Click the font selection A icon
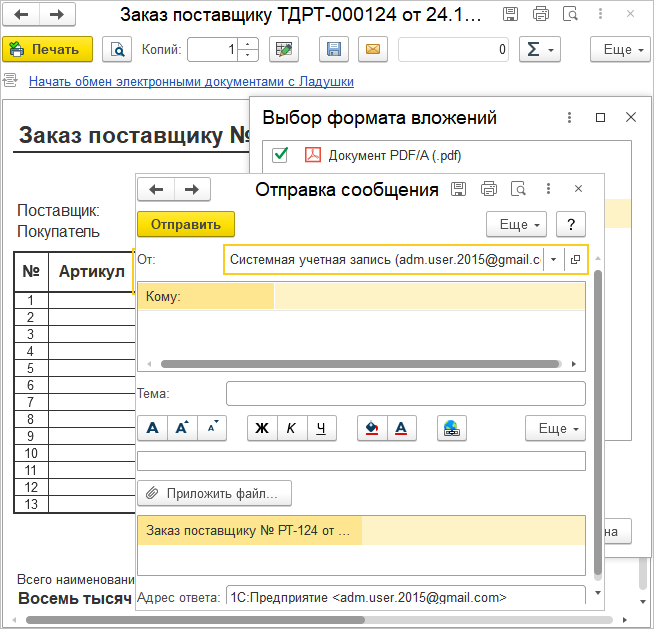Viewport: 654px width, 629px height. coord(153,428)
